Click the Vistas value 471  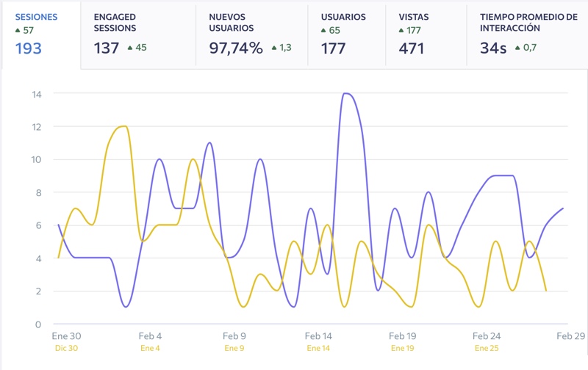pyautogui.click(x=412, y=48)
